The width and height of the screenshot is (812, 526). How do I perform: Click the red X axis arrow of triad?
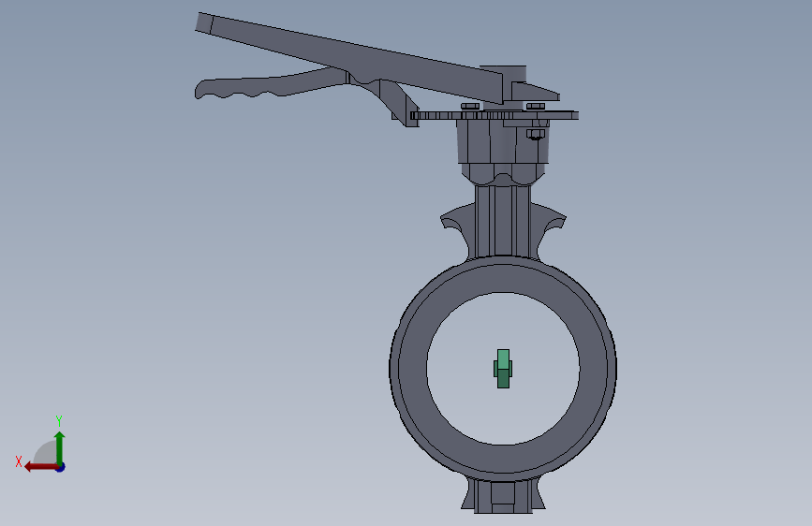coord(41,467)
